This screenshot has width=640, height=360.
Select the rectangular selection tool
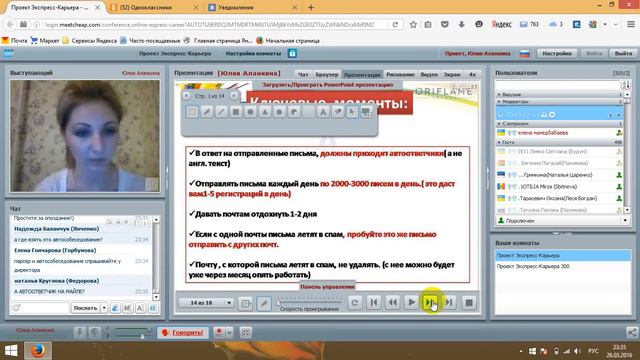click(x=192, y=111)
